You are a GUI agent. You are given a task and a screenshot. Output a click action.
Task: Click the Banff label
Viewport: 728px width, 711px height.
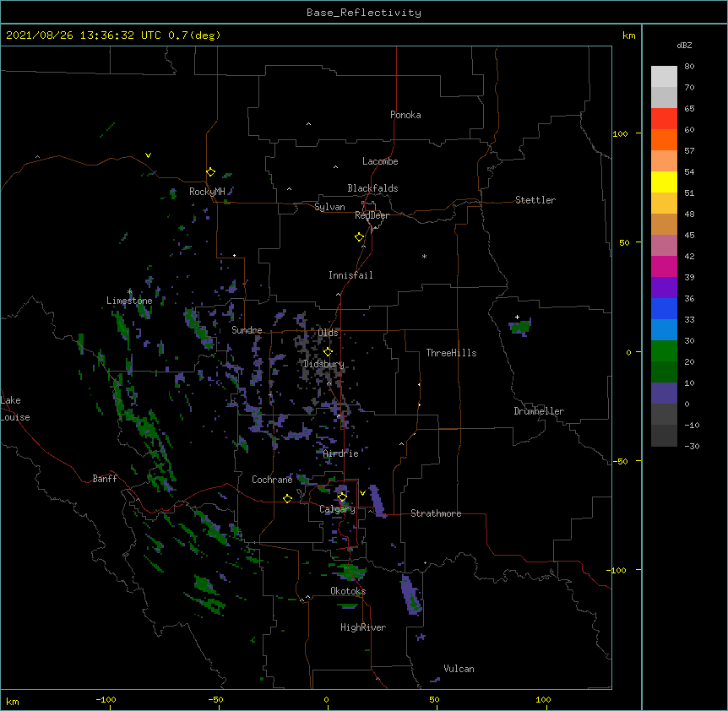pyautogui.click(x=105, y=479)
